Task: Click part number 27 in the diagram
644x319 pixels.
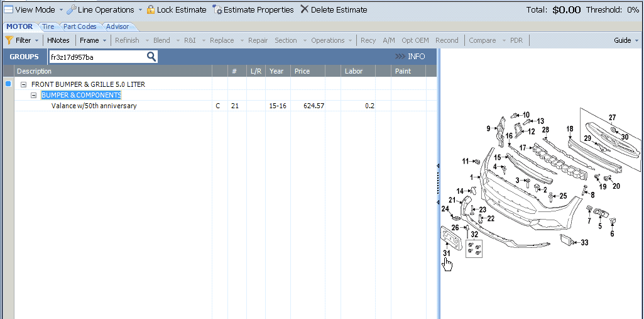Action: pos(613,118)
